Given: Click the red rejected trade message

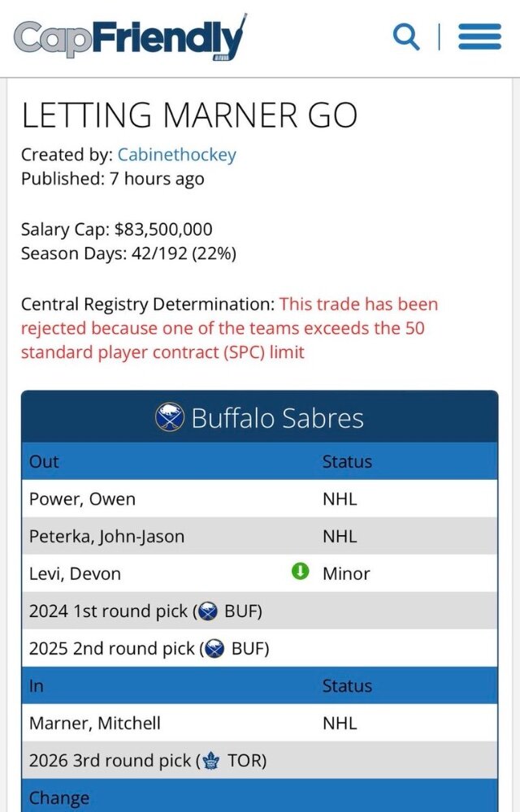Looking at the screenshot, I should [x=229, y=328].
